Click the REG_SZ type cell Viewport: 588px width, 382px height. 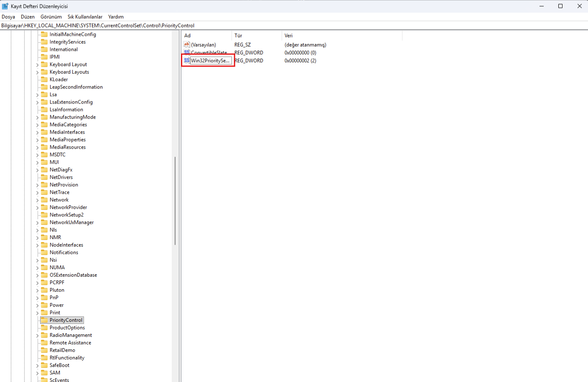242,45
